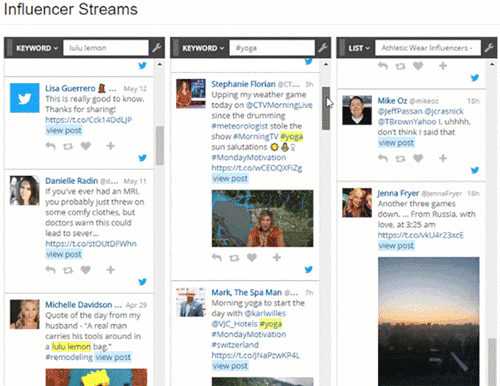Open wrench settings for Athletic Wear Influencers list
This screenshot has height=386, width=500.
pyautogui.click(x=489, y=48)
